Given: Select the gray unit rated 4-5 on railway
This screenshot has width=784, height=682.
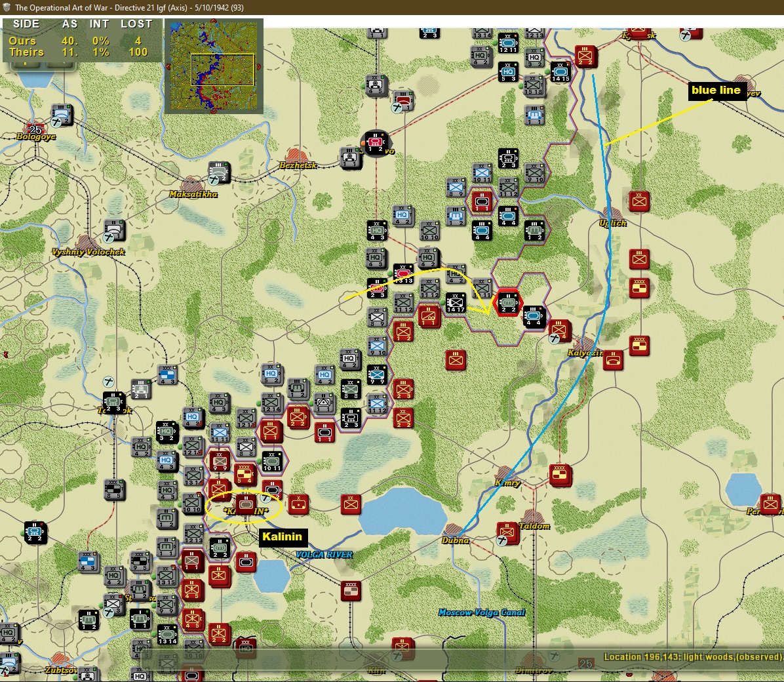Looking at the screenshot, I should point(376,85).
